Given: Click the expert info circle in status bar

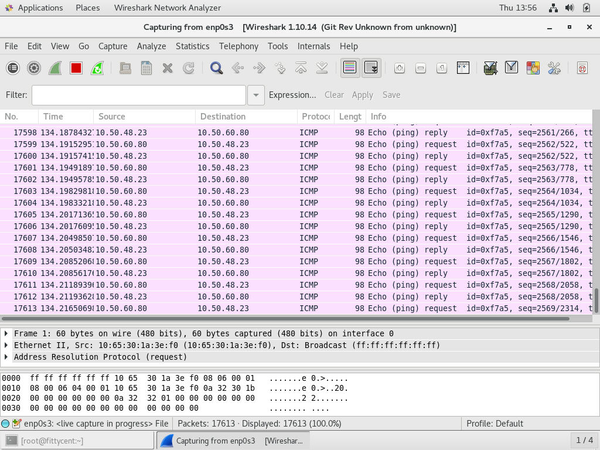Looking at the screenshot, I should click(5, 424).
